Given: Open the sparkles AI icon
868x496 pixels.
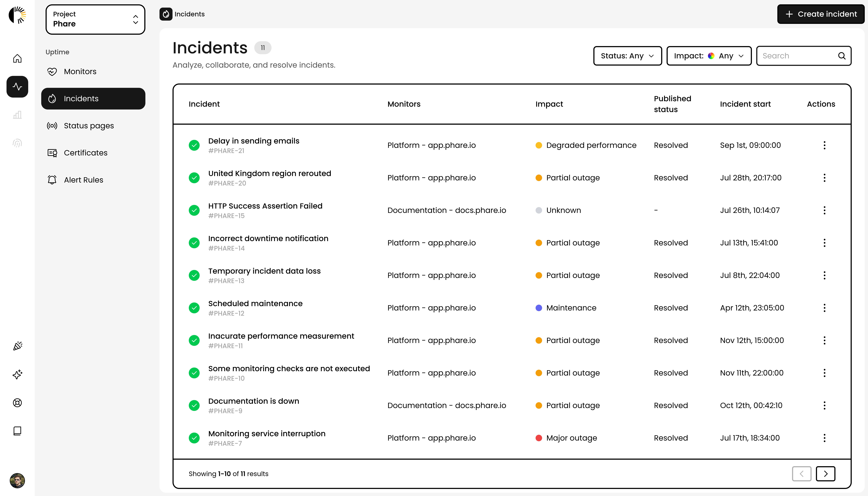Looking at the screenshot, I should point(17,374).
